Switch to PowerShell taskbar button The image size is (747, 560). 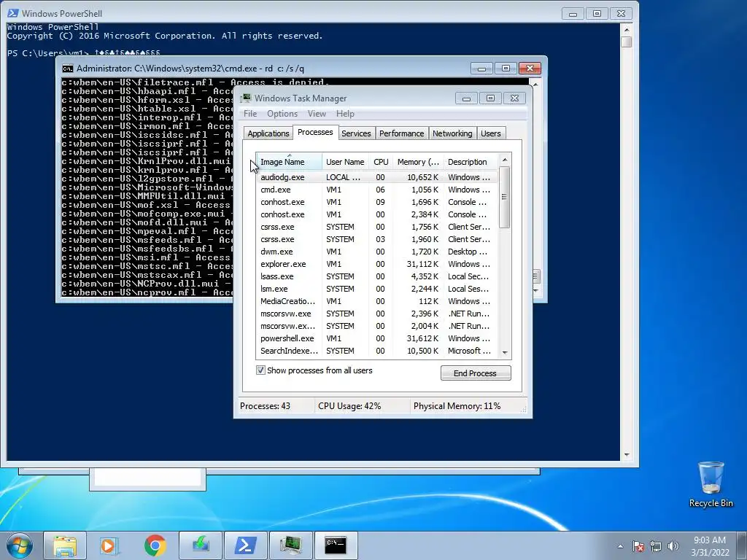pos(245,545)
